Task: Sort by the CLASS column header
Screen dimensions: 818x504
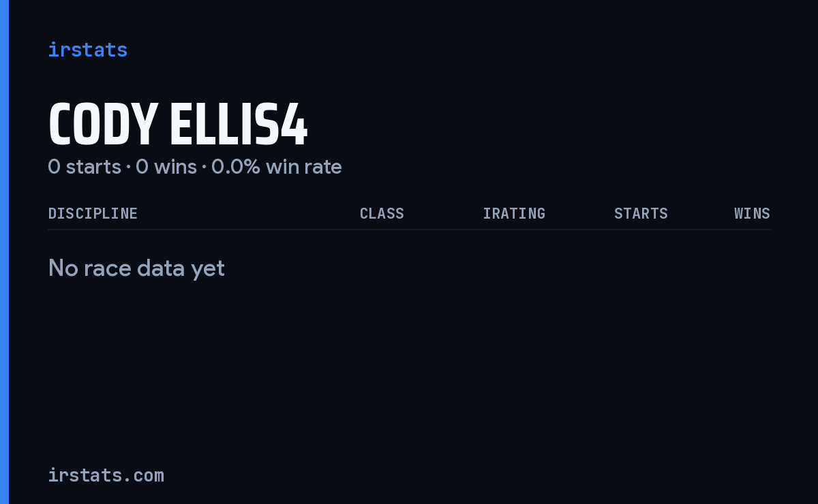Action: (382, 213)
